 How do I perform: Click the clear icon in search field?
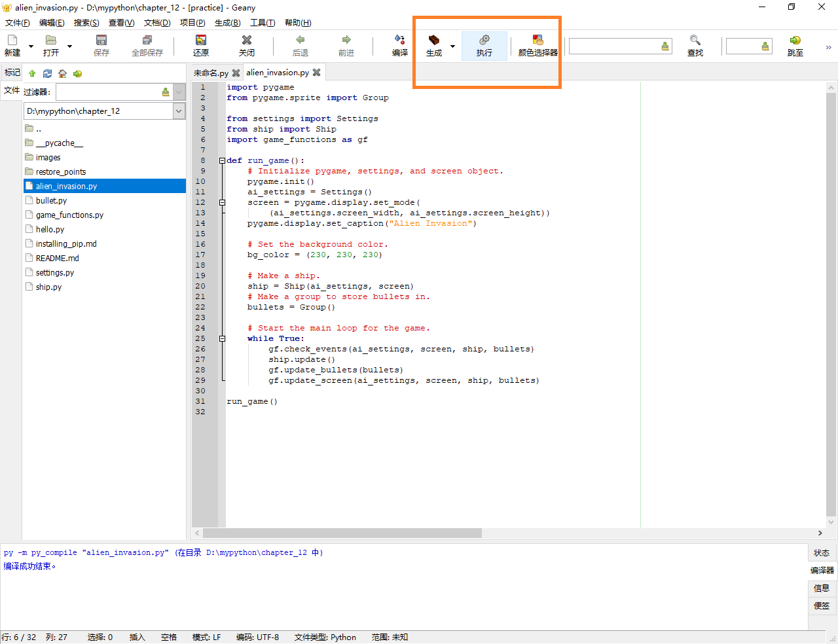coord(665,46)
